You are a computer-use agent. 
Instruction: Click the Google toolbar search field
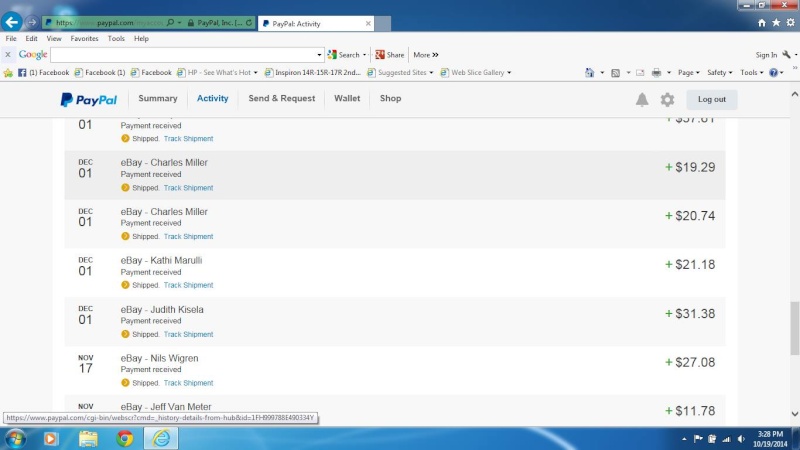pyautogui.click(x=183, y=55)
